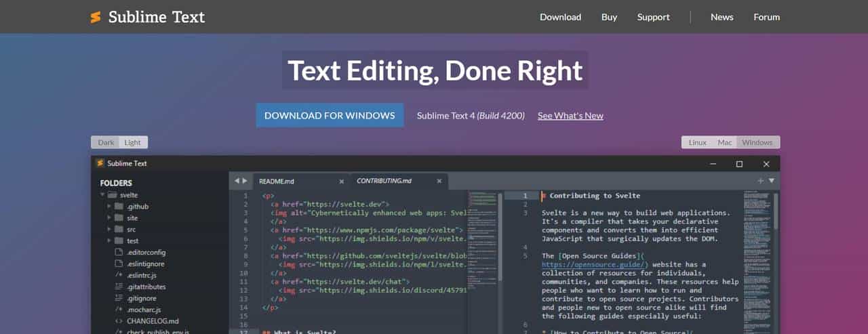Select the .gitattributes file name

[146, 287]
